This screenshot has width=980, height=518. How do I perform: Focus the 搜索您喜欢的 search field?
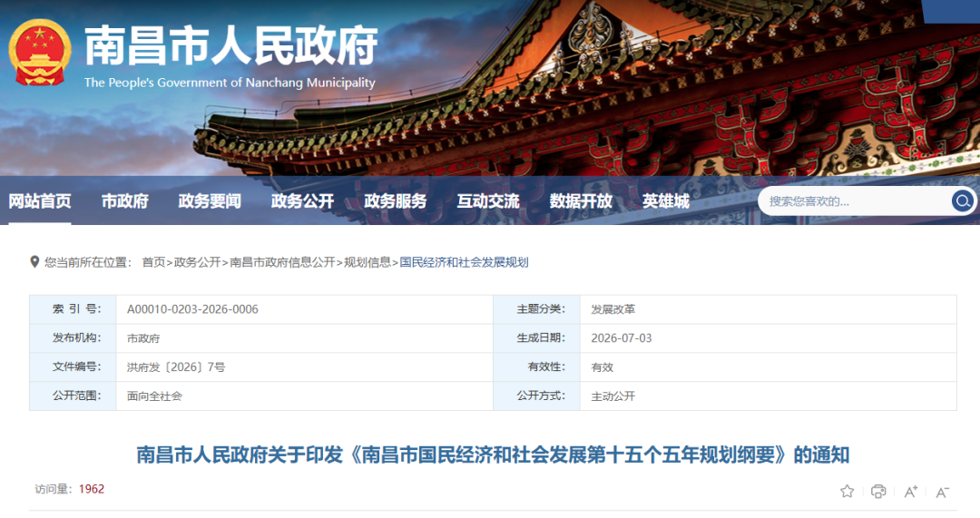[855, 201]
